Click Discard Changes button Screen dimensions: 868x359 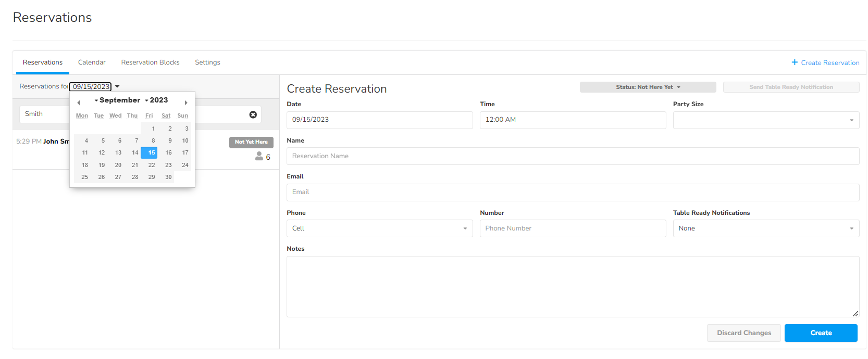(x=743, y=333)
